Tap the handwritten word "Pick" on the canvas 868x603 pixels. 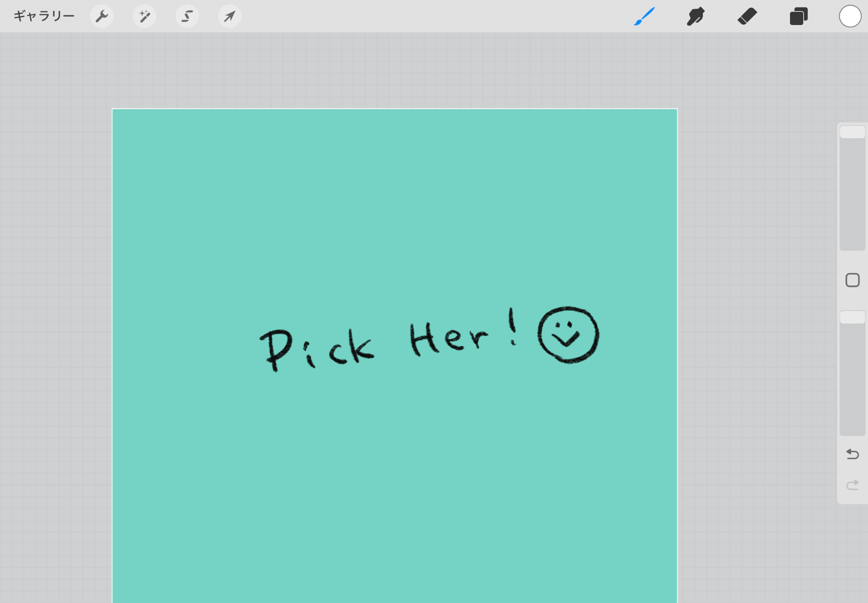coord(317,350)
